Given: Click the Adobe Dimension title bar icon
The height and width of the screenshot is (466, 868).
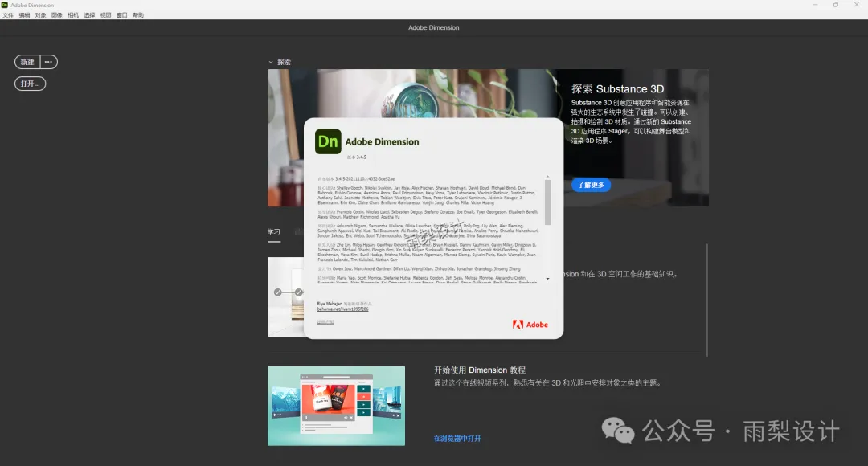Looking at the screenshot, I should 5,5.
